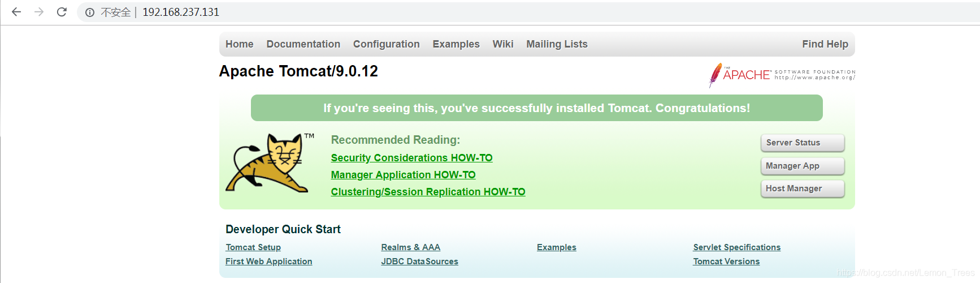980x283 pixels.
Task: Open the Tomcat Versions link
Action: [726, 261]
